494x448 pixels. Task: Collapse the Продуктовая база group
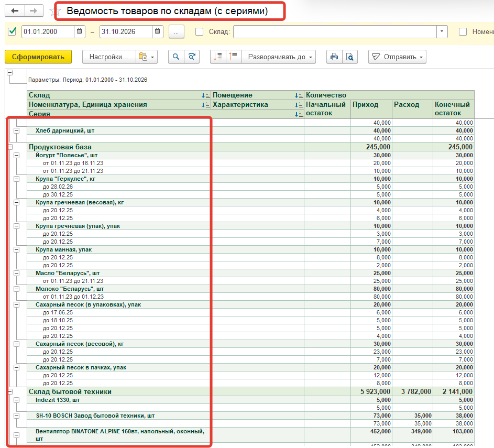[x=10, y=147]
